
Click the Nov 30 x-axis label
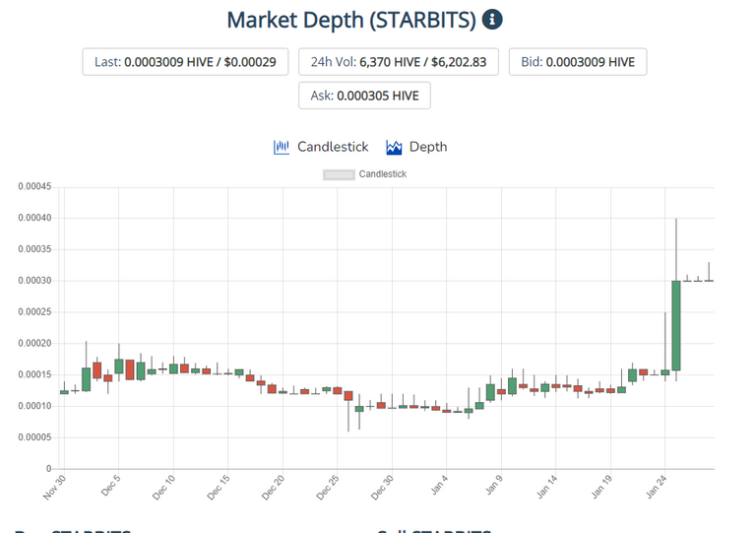tap(54, 487)
